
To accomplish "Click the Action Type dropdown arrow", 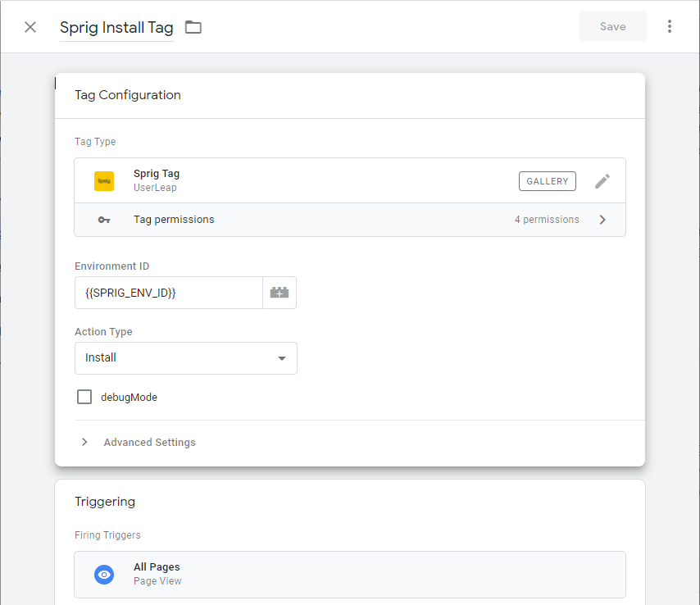I will (x=282, y=358).
